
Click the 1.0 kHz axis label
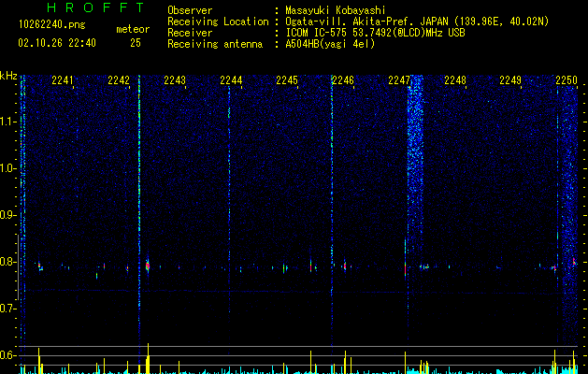coord(8,168)
